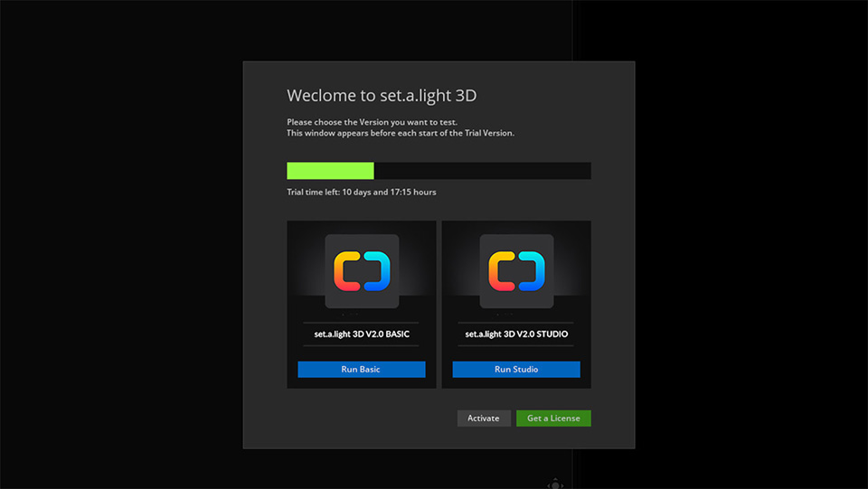The height and width of the screenshot is (489, 868).
Task: Select the set.a.light 3D V2.0 BASIC label
Action: [362, 334]
